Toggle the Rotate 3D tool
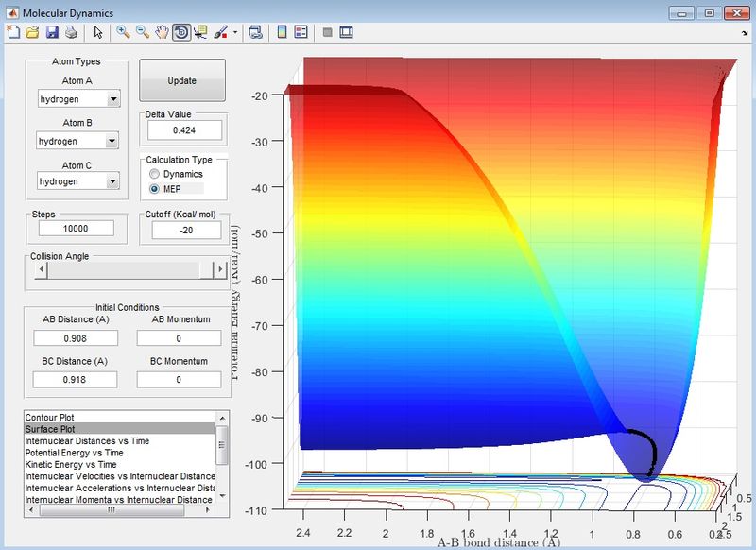The width and height of the screenshot is (756, 550). coord(181,32)
